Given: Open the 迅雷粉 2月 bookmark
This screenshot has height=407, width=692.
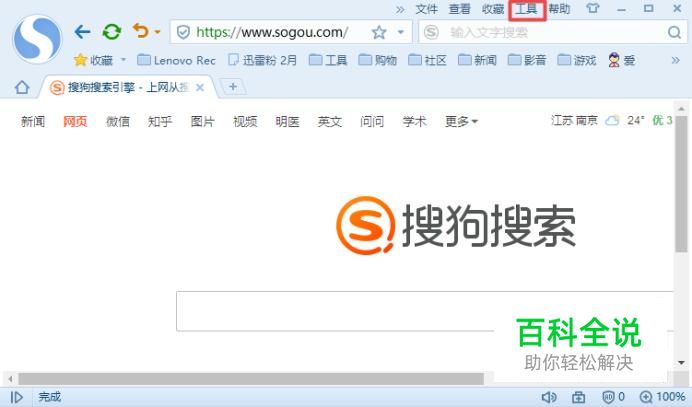Looking at the screenshot, I should pyautogui.click(x=263, y=60).
